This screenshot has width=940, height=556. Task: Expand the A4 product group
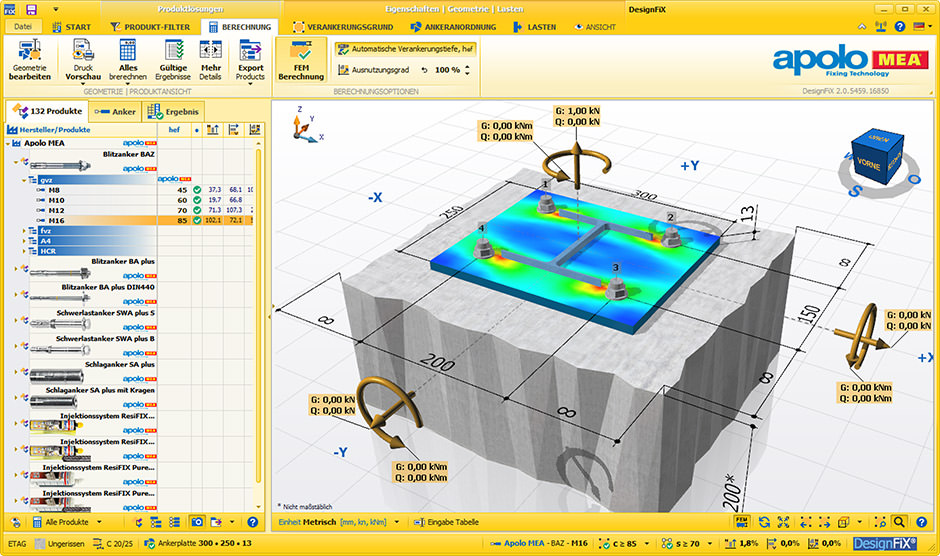pyautogui.click(x=25, y=241)
